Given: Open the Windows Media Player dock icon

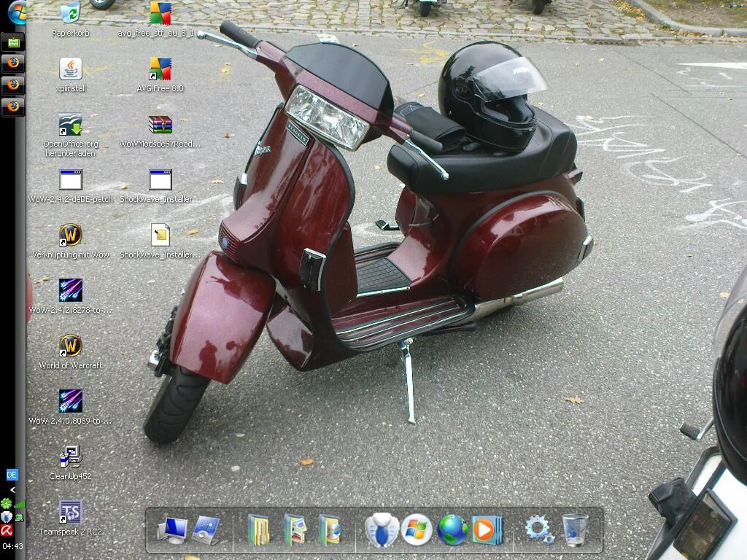Looking at the screenshot, I should [487, 530].
